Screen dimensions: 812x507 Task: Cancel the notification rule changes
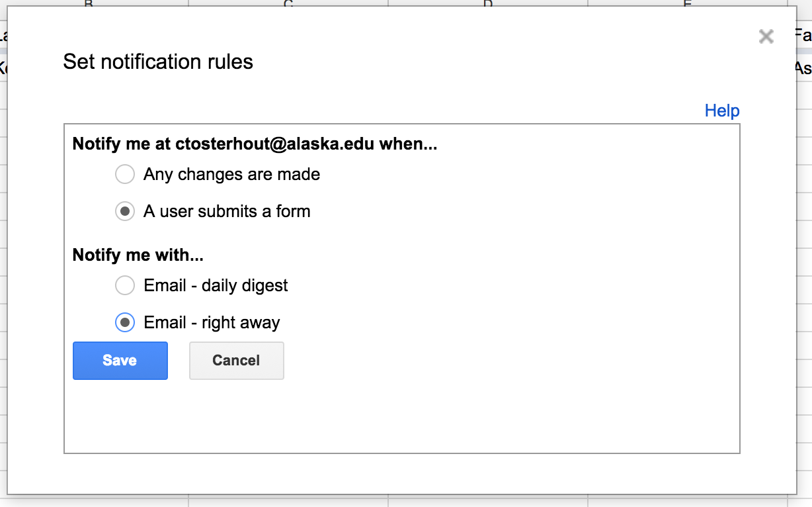[236, 360]
